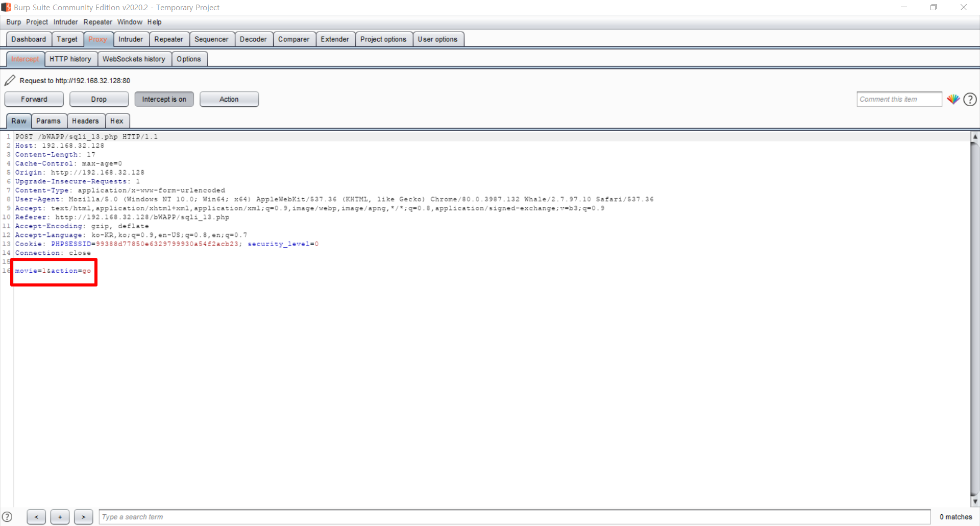Select the Raw request view tab
Screen dimensions: 980x526
tap(19, 121)
